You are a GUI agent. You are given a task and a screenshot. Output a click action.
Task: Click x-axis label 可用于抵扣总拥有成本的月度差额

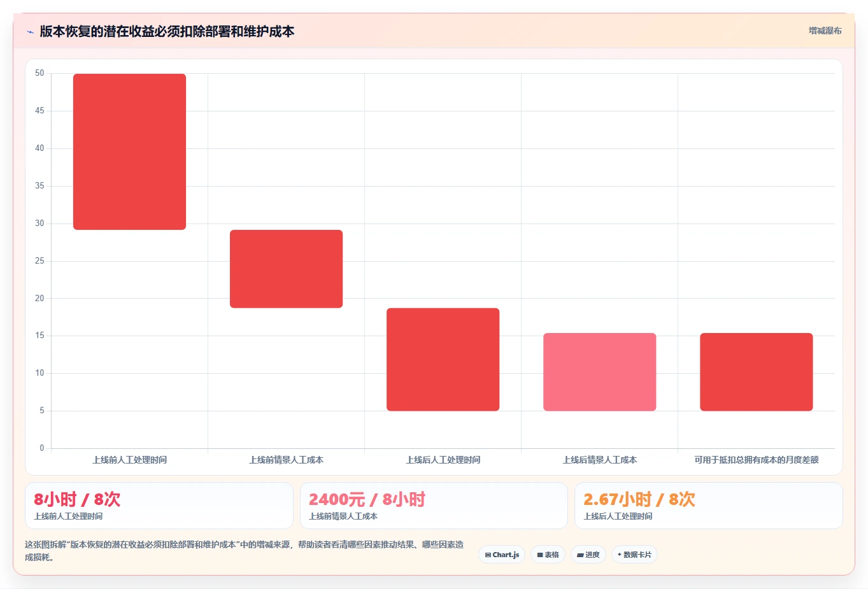(x=757, y=460)
